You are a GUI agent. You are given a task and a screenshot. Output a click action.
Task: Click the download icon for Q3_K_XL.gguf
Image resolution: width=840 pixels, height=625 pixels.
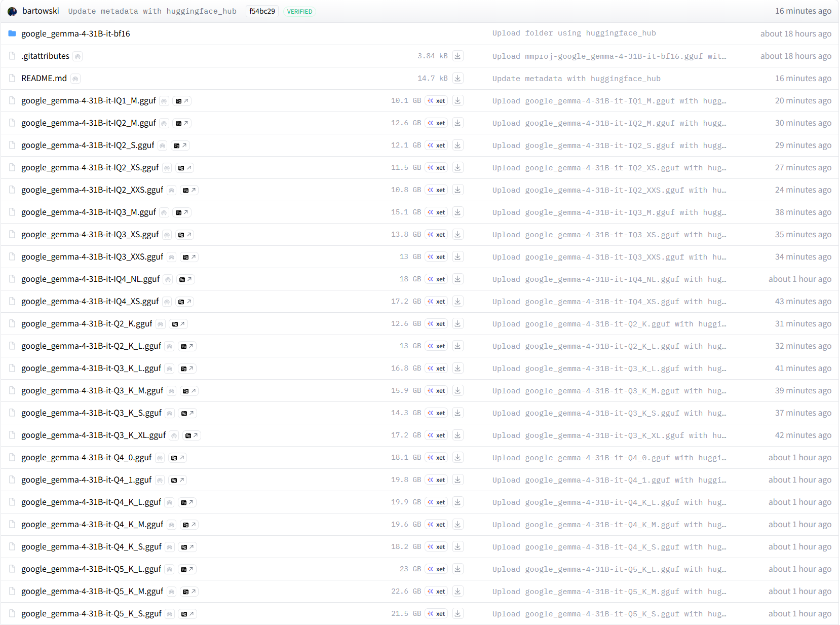[x=457, y=435]
